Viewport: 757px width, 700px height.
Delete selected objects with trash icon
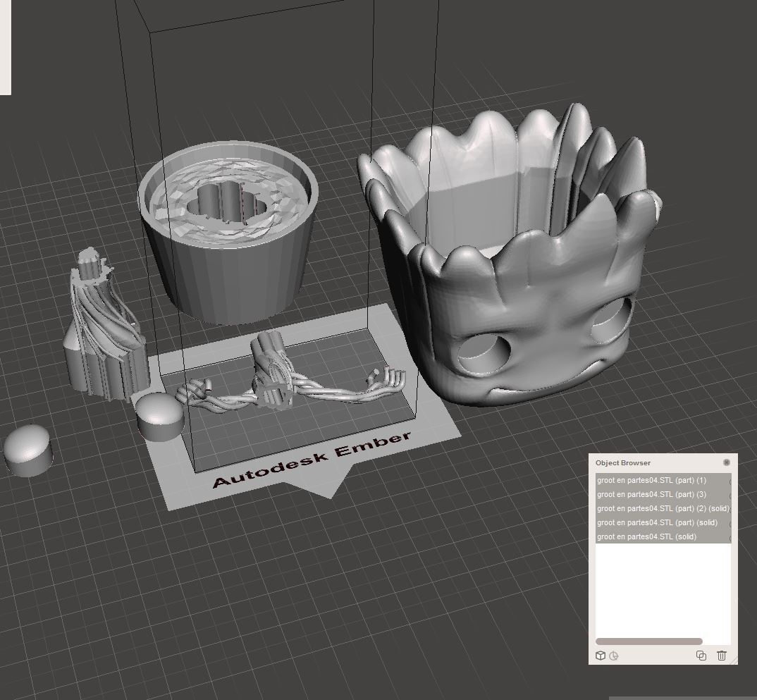click(722, 656)
